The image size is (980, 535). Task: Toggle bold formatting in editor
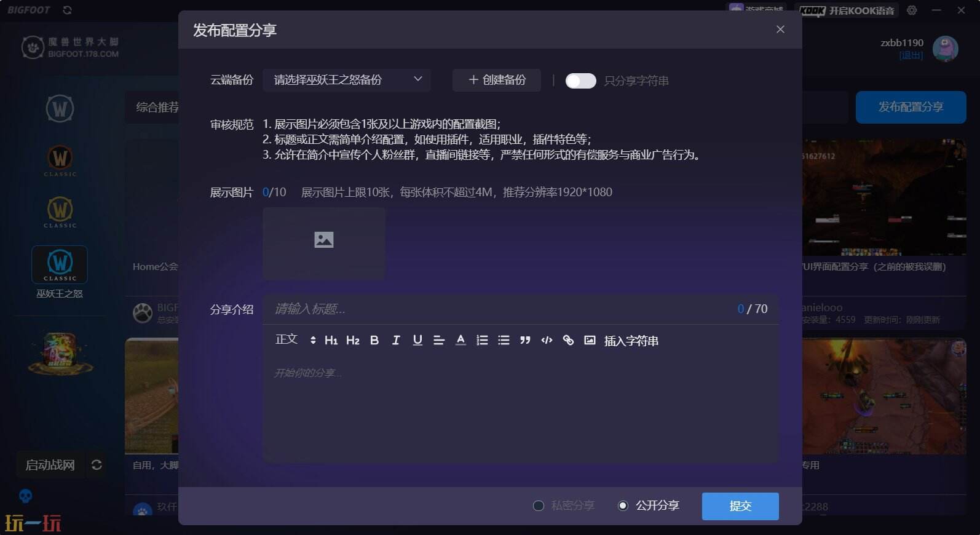[x=374, y=340]
